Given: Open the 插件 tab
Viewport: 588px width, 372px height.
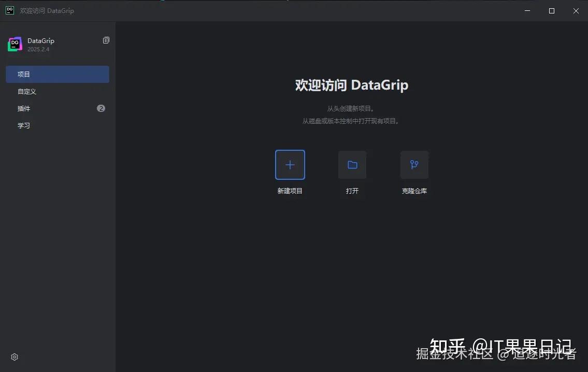Looking at the screenshot, I should [x=58, y=108].
